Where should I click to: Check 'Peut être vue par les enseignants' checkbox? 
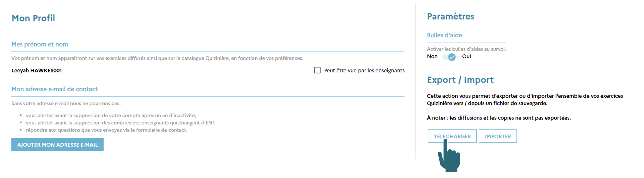tap(317, 70)
